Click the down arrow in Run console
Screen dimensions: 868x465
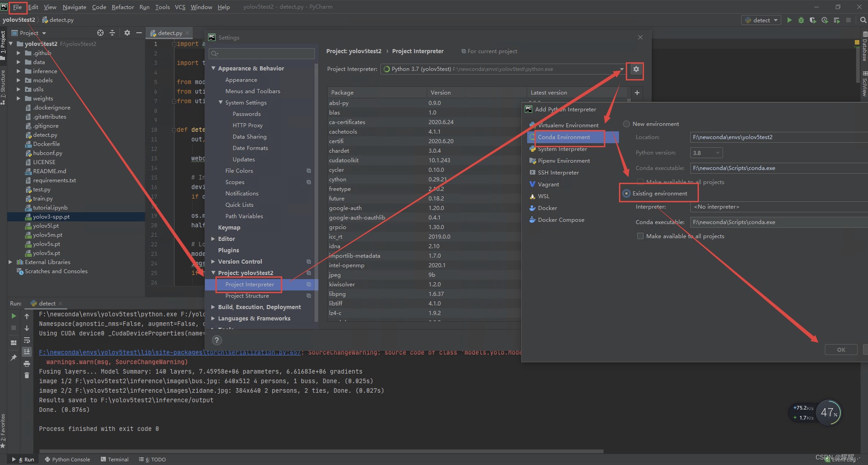[27, 328]
